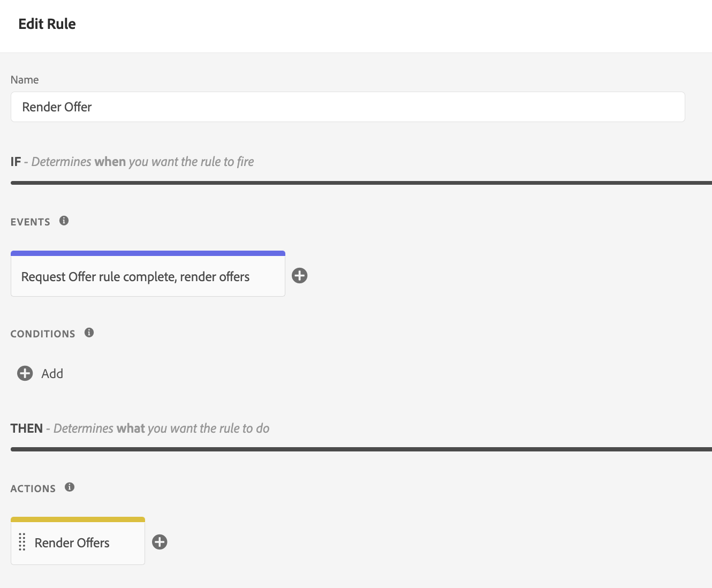Click the Edit Rule heading

pyautogui.click(x=47, y=24)
